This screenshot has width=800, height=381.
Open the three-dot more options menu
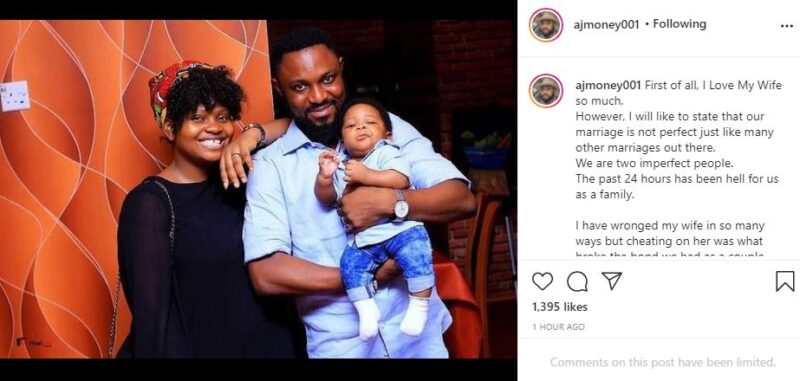[x=787, y=26]
